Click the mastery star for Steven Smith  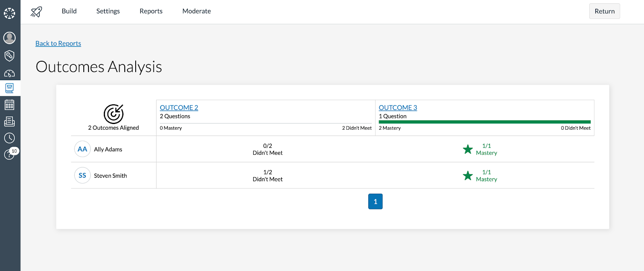pos(468,176)
